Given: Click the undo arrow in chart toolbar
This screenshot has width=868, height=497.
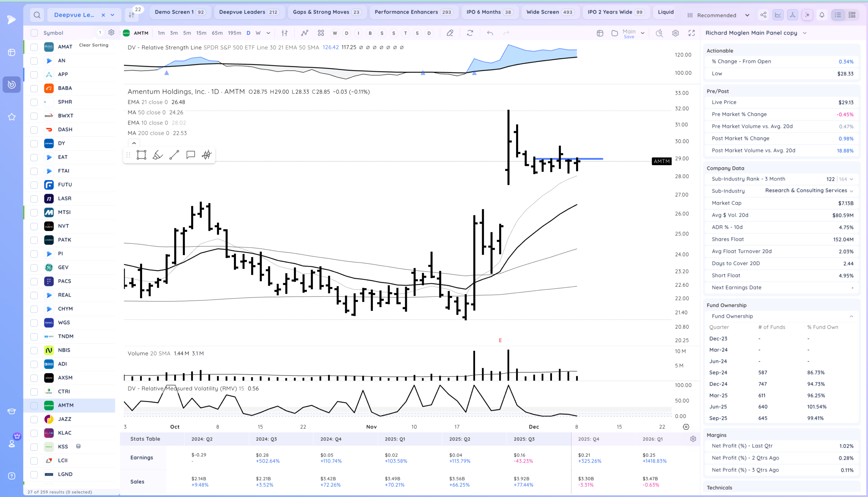Looking at the screenshot, I should point(490,33).
